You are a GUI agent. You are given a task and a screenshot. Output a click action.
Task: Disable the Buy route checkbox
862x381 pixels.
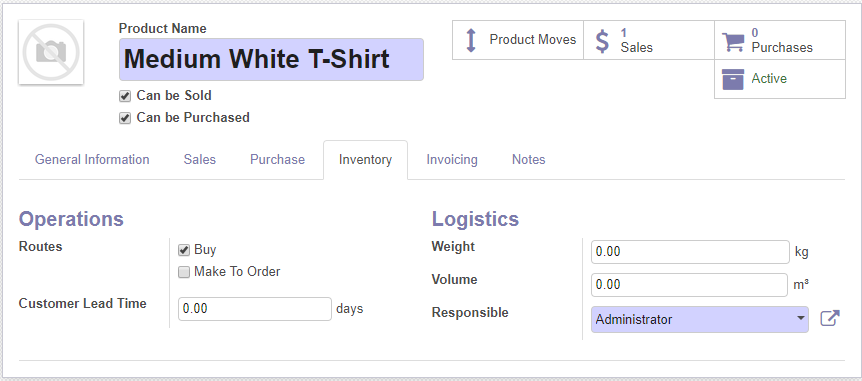[184, 250]
